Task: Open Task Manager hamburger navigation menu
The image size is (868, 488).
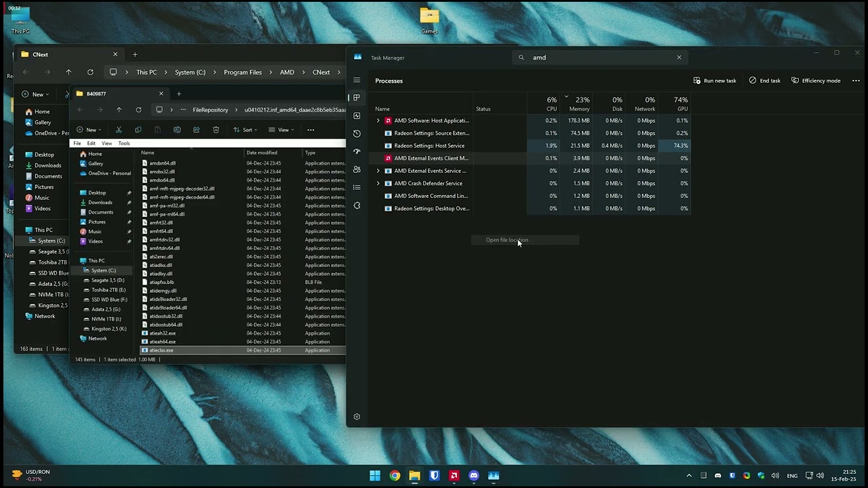Action: coord(357,80)
